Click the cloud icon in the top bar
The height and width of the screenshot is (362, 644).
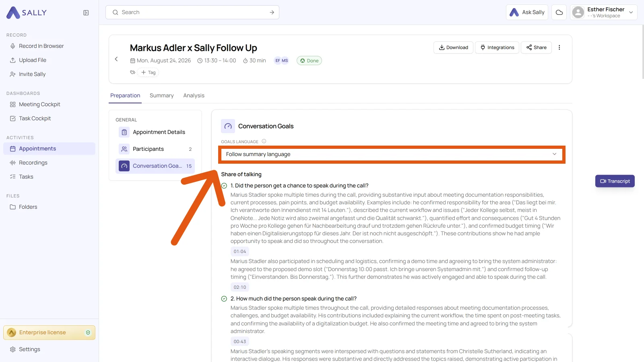pos(559,12)
